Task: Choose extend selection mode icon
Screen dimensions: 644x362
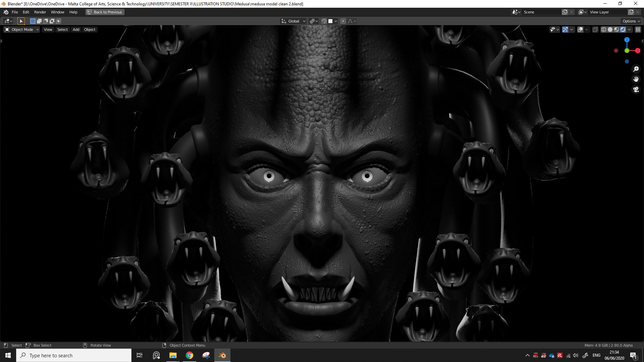Action: click(39, 21)
